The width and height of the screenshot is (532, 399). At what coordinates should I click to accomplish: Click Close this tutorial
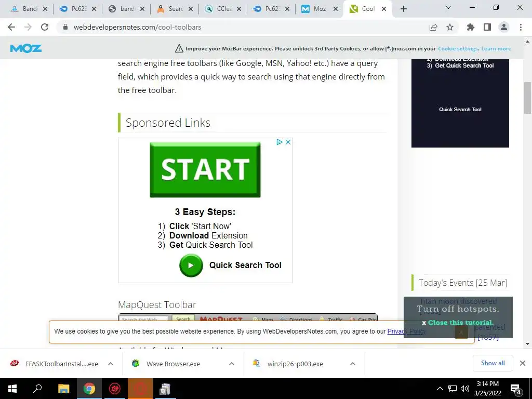(x=460, y=323)
